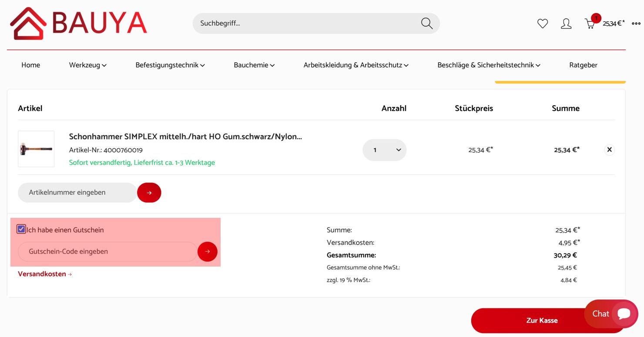Open the Versandkosten link
Viewport: 644px width, 337px height.
(x=45, y=274)
